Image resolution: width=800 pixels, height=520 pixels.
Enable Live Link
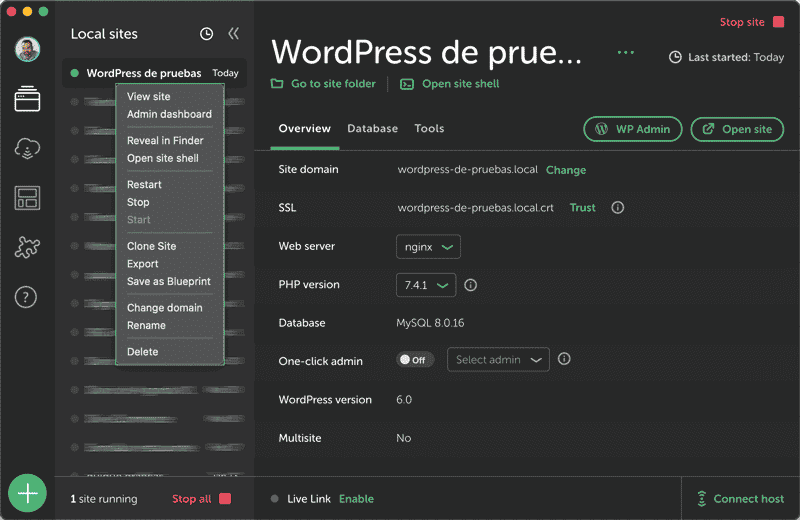pos(356,499)
